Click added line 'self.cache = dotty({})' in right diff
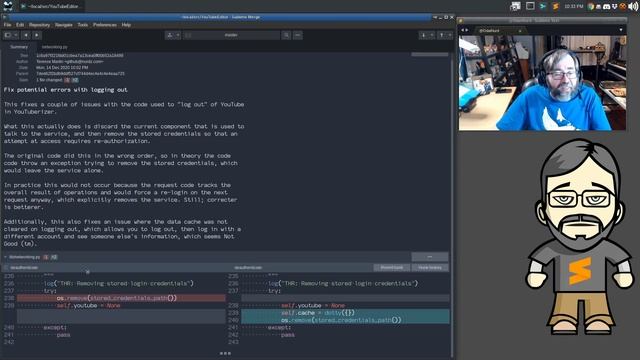Image resolution: width=640 pixels, height=360 pixels. [345, 313]
